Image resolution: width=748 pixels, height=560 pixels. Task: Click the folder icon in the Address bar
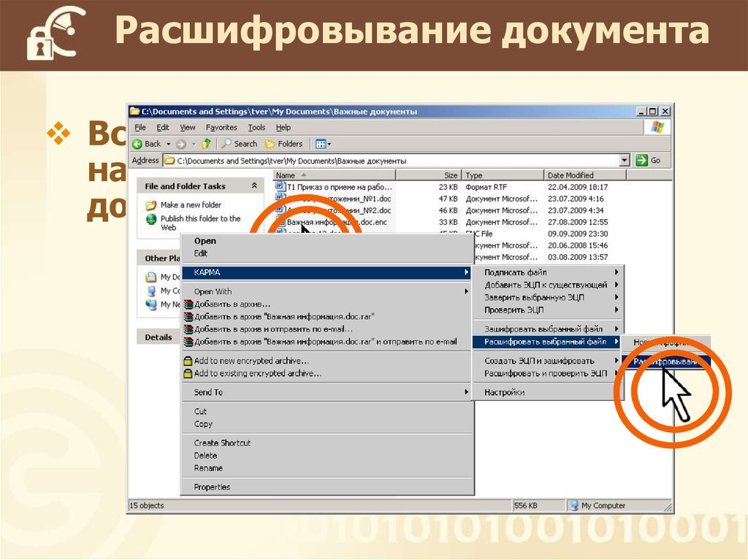point(171,159)
